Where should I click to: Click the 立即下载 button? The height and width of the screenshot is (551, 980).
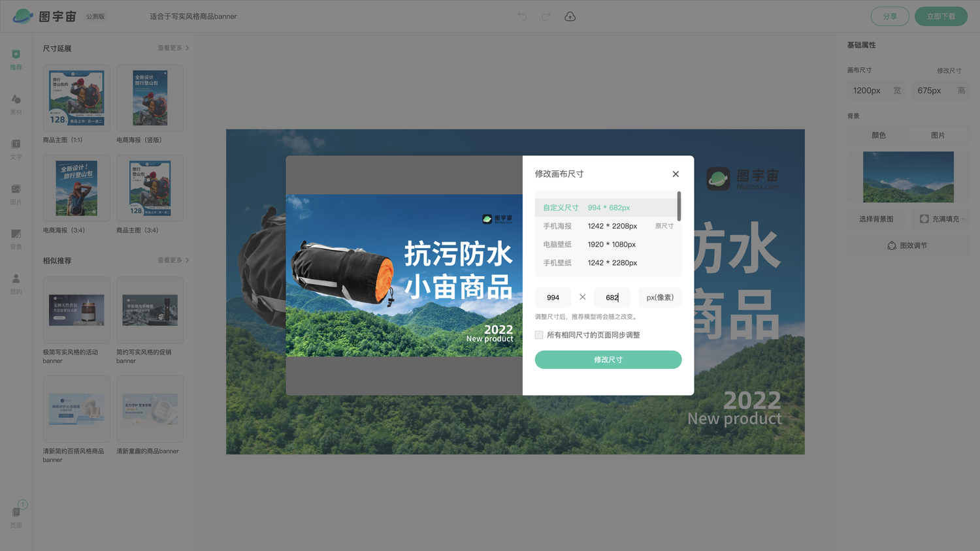941,16
